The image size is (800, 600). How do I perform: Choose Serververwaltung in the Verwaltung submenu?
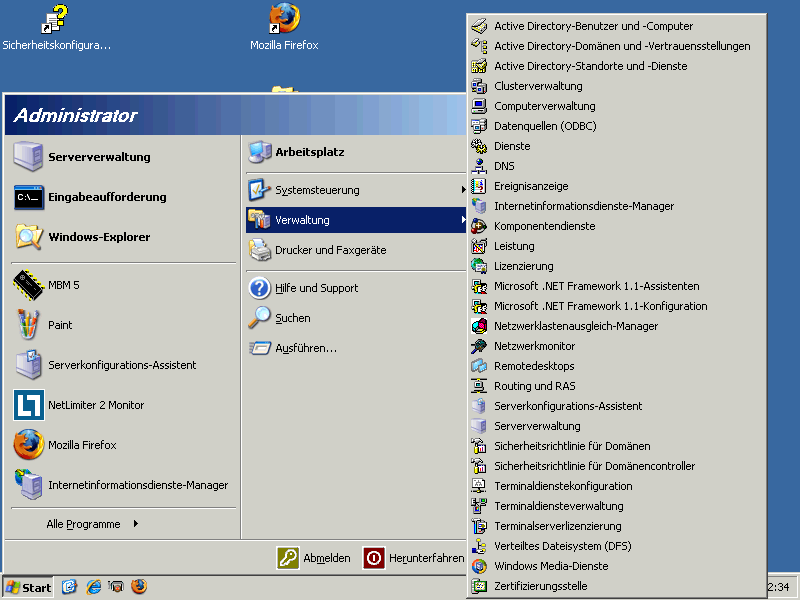click(616, 426)
